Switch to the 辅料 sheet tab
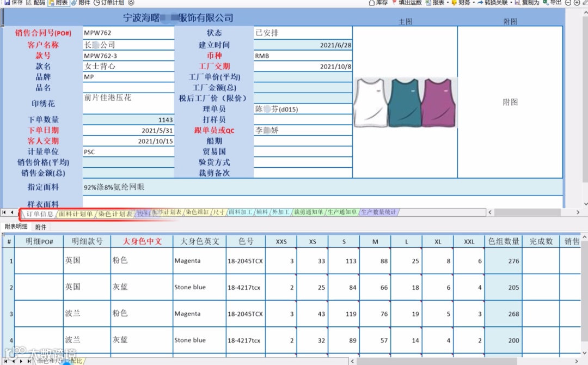This screenshot has height=365, width=588. click(262, 212)
